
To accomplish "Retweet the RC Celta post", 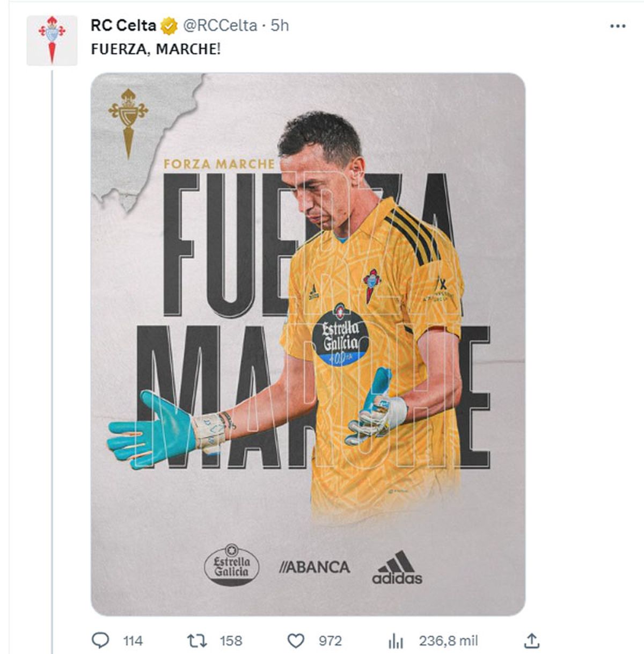I will (x=196, y=640).
